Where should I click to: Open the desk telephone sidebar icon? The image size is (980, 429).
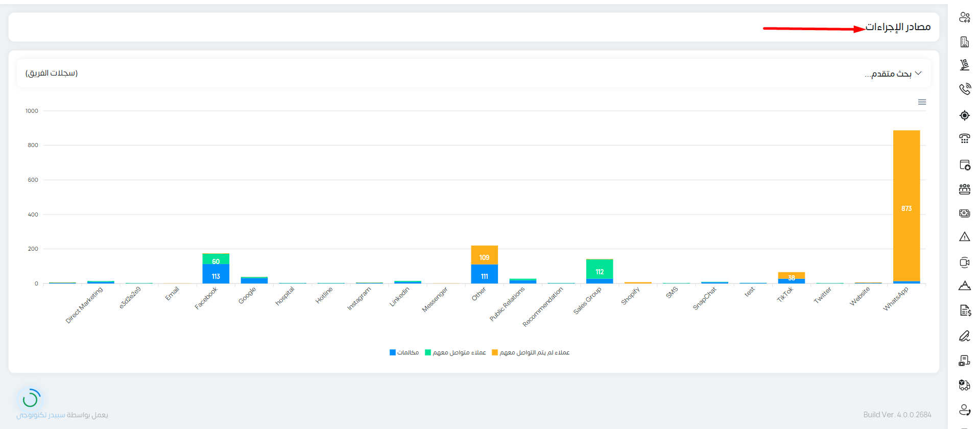coord(964,138)
